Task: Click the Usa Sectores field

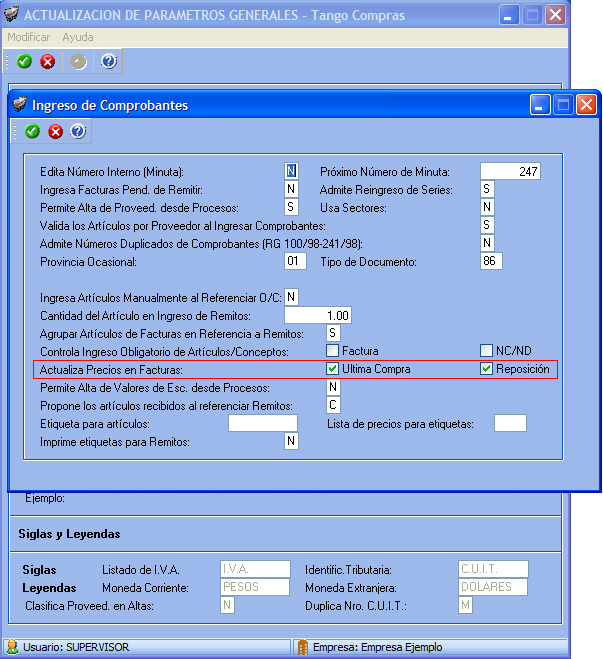Action: (x=487, y=207)
